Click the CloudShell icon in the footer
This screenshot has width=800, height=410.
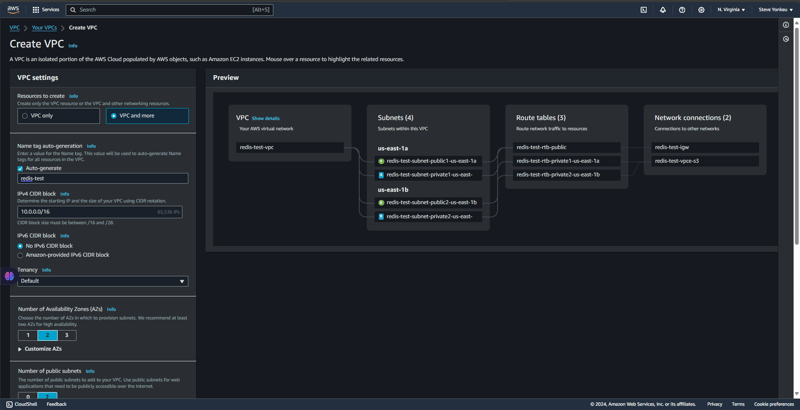pyautogui.click(x=9, y=404)
